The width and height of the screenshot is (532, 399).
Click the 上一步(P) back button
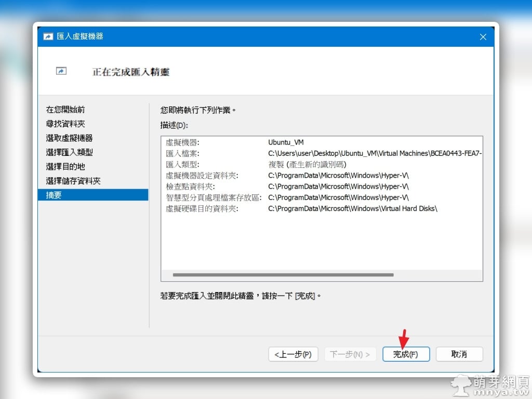[x=293, y=354]
